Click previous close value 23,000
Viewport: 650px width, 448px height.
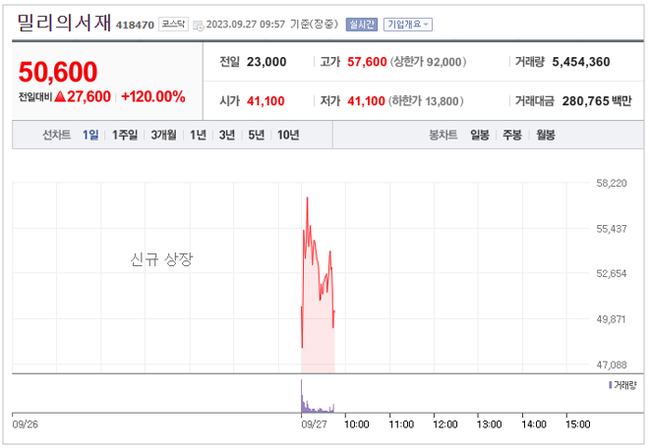click(x=267, y=62)
